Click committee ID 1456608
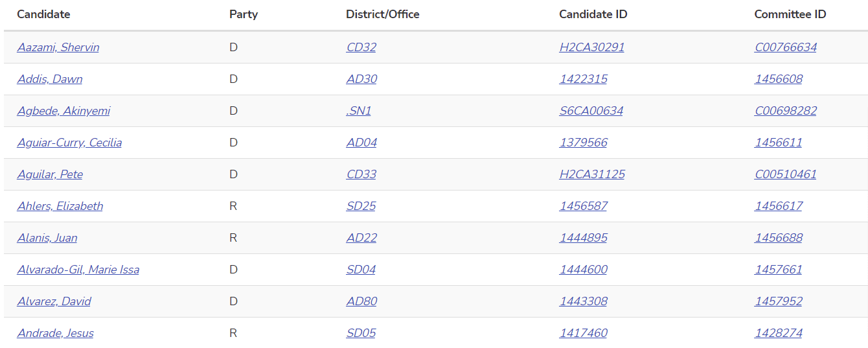Image resolution: width=868 pixels, height=348 pixels. 779,79
